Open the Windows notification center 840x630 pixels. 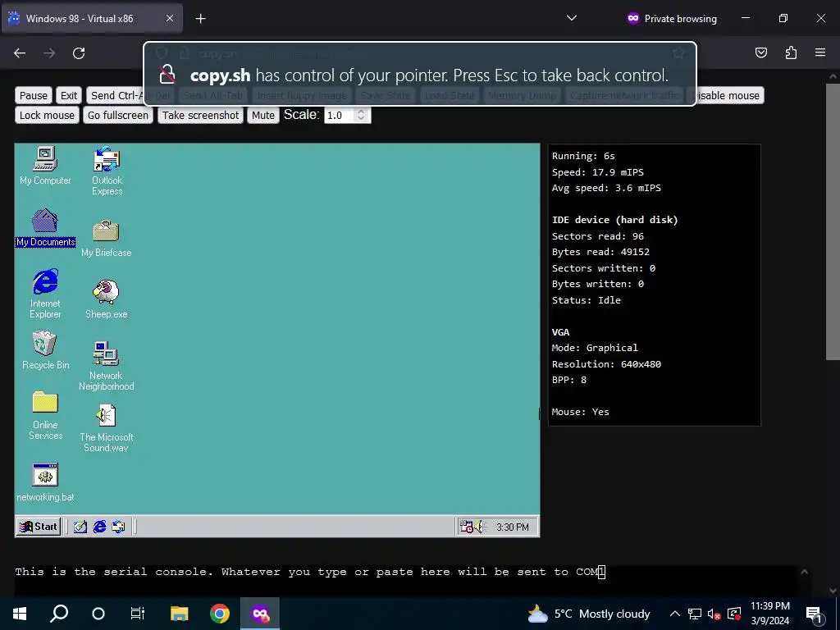point(814,614)
